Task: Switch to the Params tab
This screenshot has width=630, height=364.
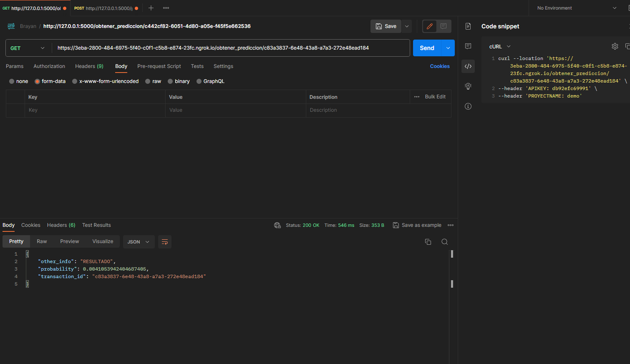Action: 15,66
